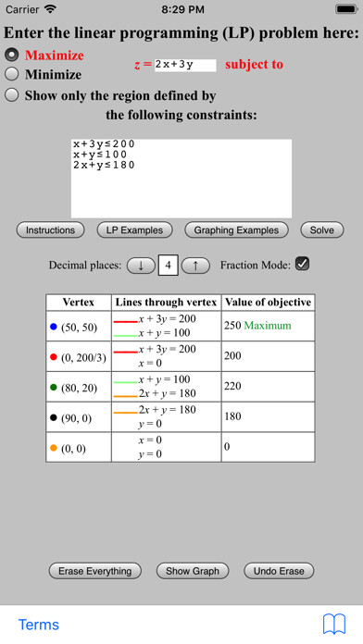Viewport: 363px width, 644px height.
Task: Select the Minimize radio button
Action: tap(12, 74)
